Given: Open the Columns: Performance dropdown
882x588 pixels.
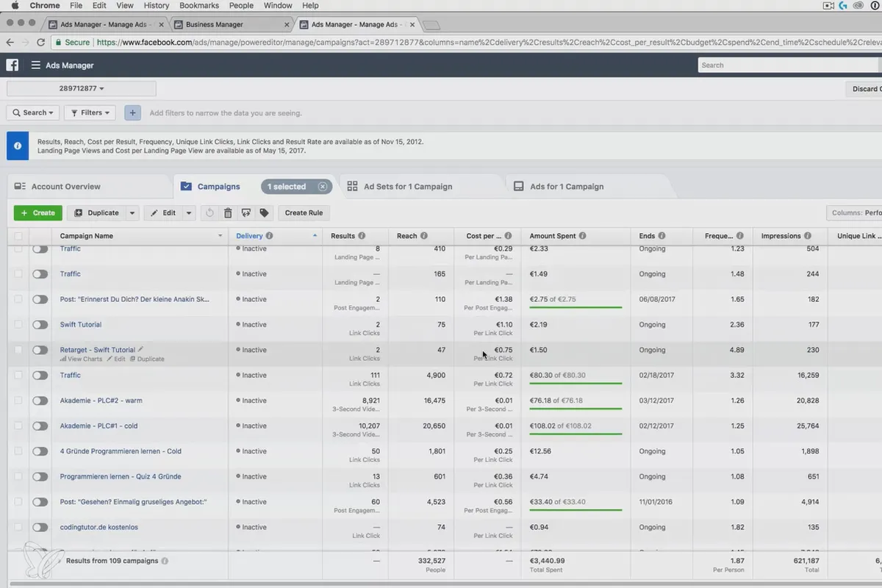Looking at the screenshot, I should pos(854,213).
